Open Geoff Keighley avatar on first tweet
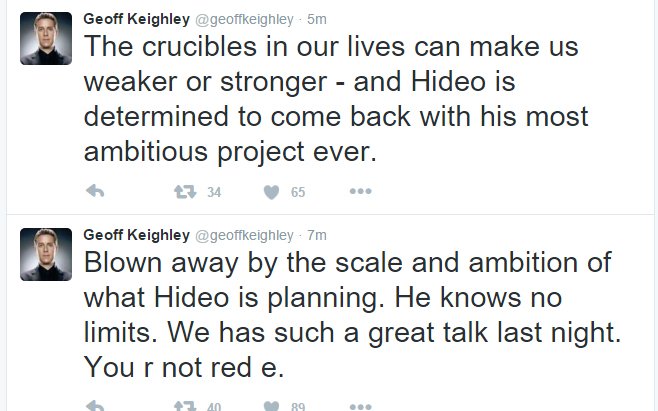658x411 pixels. pos(46,38)
